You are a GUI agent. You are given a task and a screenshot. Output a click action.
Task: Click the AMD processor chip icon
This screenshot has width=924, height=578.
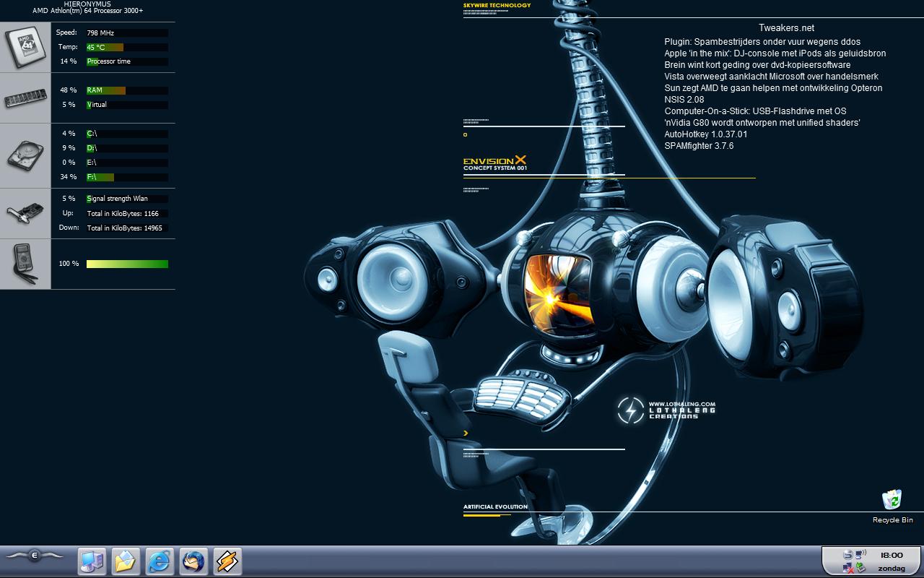pyautogui.click(x=25, y=47)
